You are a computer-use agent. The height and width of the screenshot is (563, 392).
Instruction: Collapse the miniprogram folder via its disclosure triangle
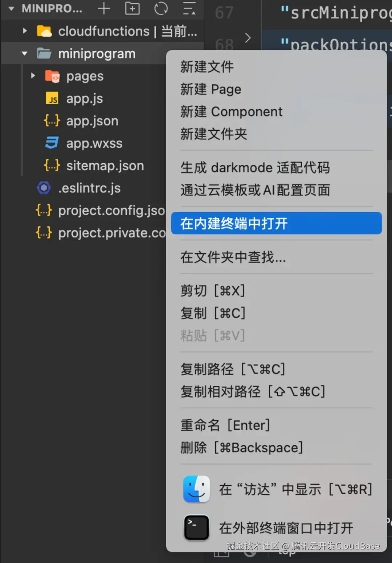24,53
